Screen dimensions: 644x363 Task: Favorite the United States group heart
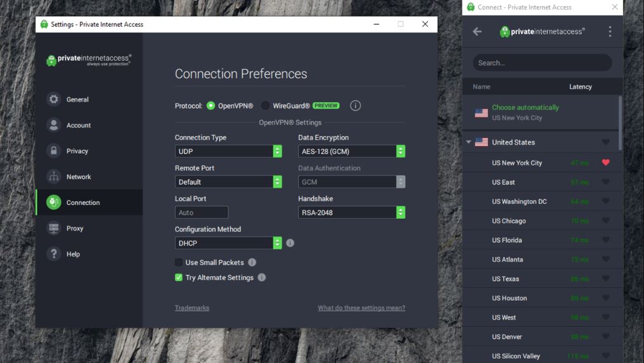[x=606, y=142]
